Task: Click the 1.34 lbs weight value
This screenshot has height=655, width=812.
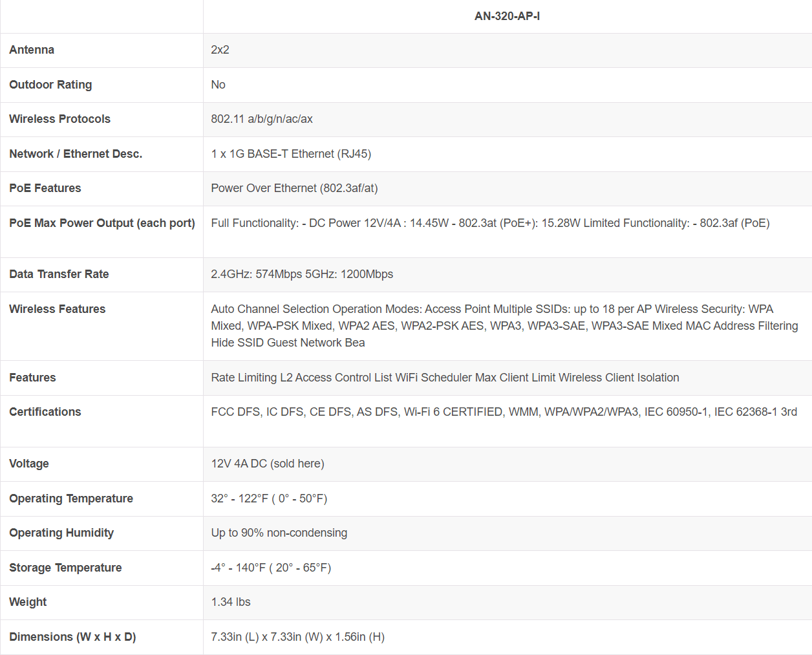Action: pos(231,602)
